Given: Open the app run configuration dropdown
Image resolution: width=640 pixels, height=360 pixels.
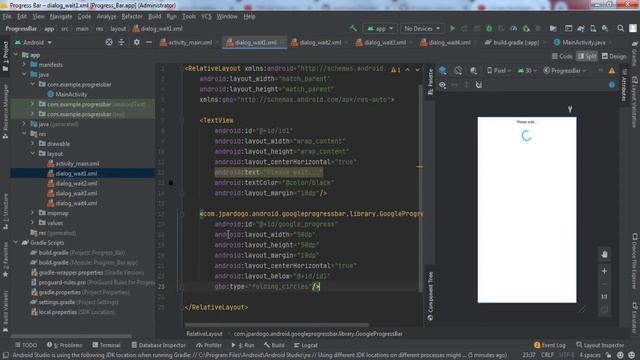Looking at the screenshot, I should [x=380, y=29].
